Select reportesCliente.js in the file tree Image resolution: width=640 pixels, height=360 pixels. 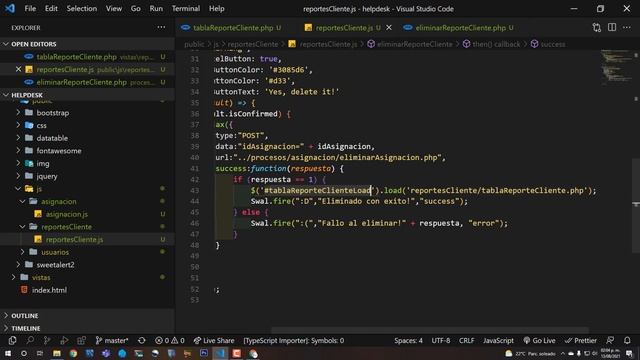87,239
